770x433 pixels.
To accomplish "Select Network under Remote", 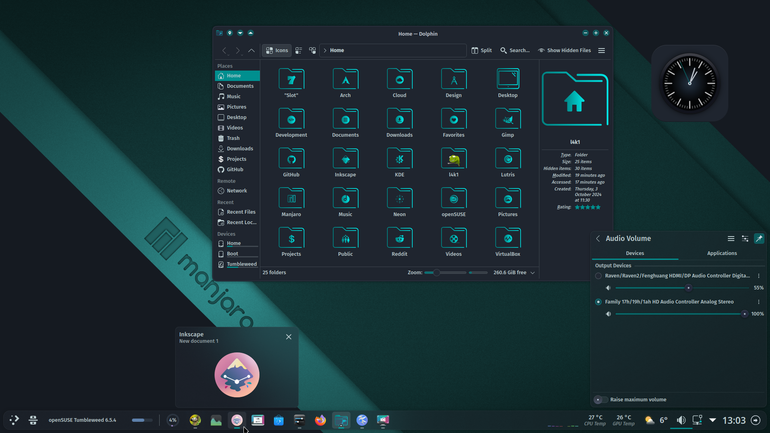I will (237, 191).
